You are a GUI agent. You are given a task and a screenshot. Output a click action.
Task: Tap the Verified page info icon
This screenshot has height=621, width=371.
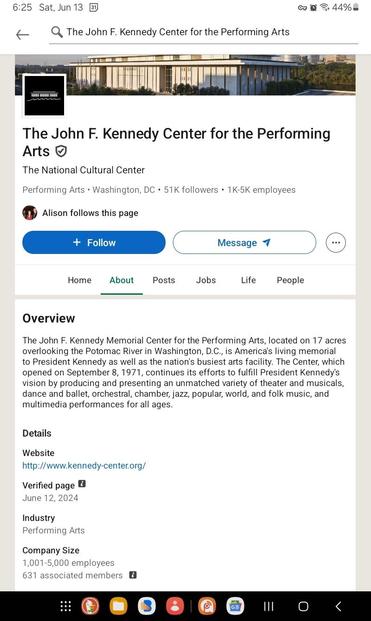pyautogui.click(x=82, y=484)
